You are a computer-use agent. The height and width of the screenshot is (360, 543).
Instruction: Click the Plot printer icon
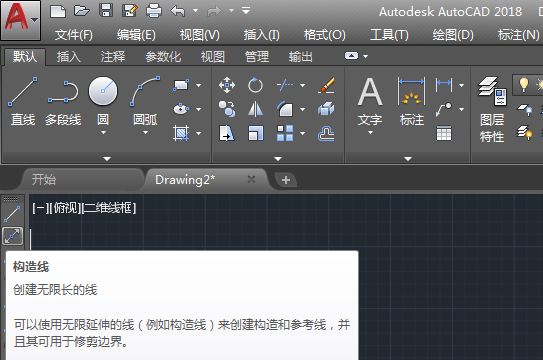point(154,11)
